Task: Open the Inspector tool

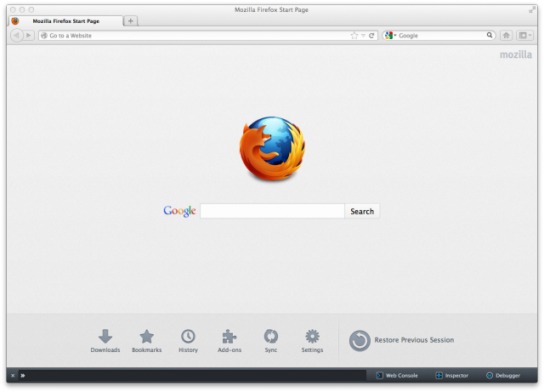Action: click(x=451, y=375)
